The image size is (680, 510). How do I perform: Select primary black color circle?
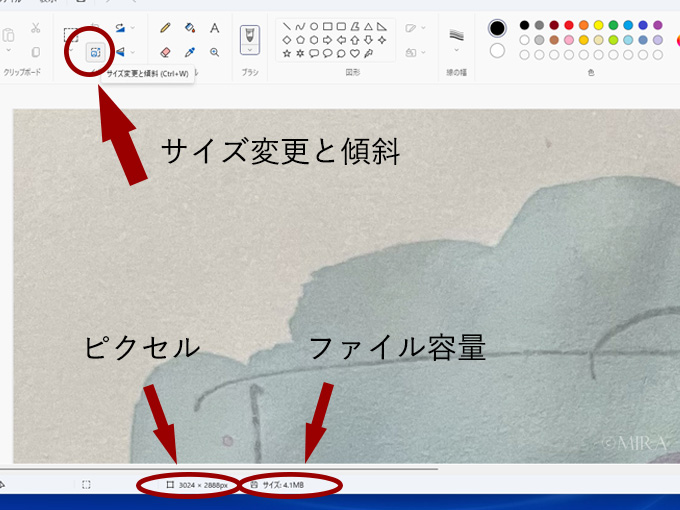(497, 27)
